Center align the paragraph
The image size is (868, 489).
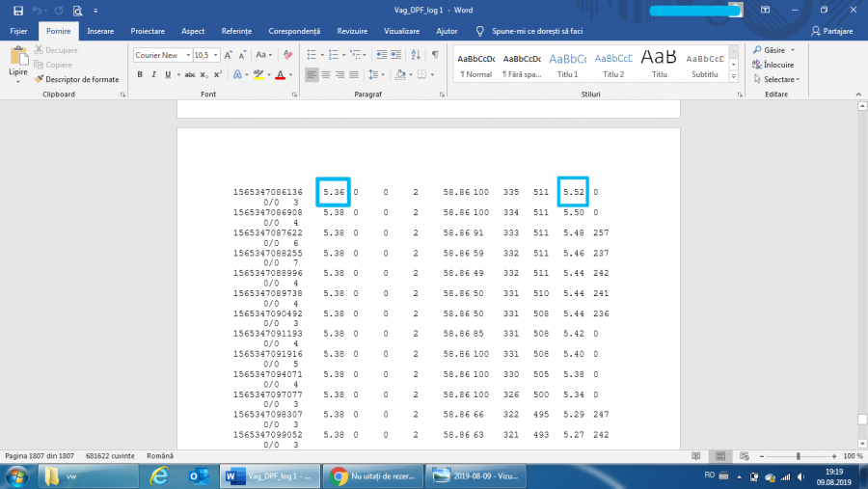click(326, 74)
